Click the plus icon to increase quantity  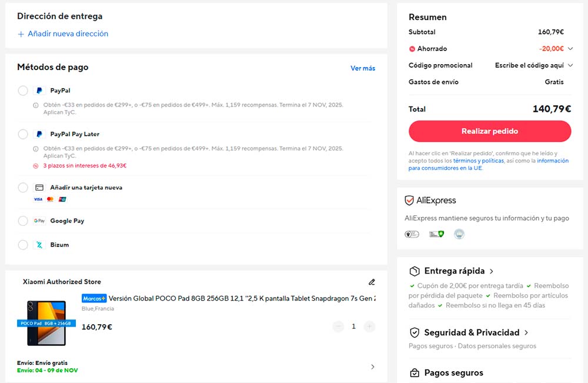pyautogui.click(x=369, y=327)
